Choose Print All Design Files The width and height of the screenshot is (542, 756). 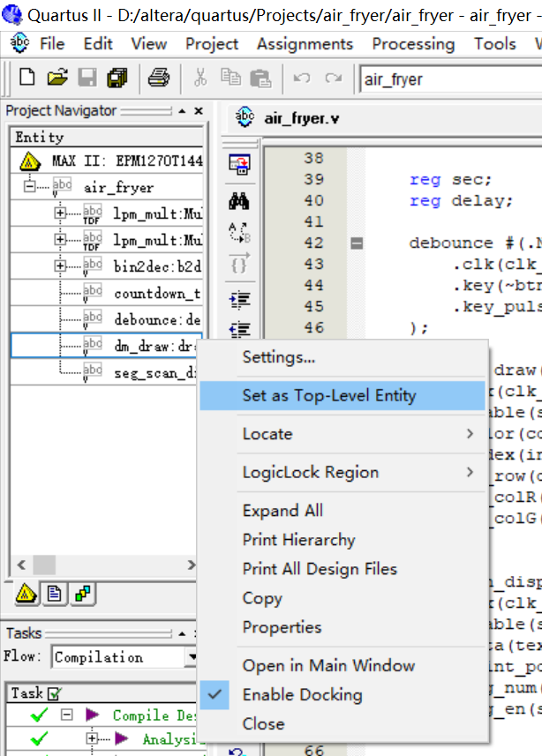pyautogui.click(x=343, y=569)
